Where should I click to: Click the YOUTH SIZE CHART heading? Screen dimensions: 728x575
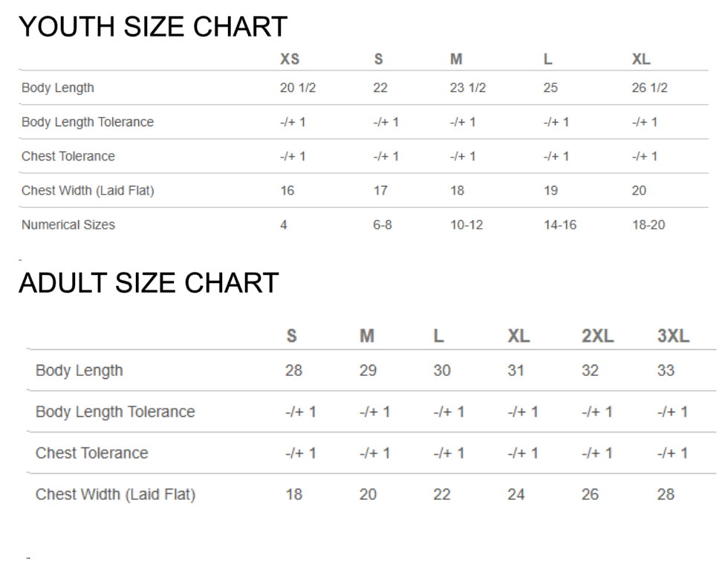(152, 27)
